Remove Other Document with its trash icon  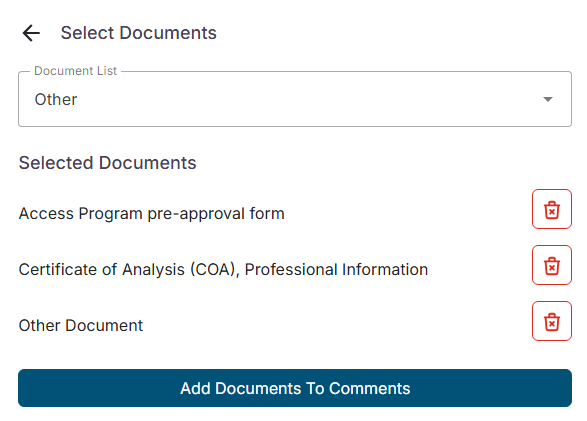[551, 321]
